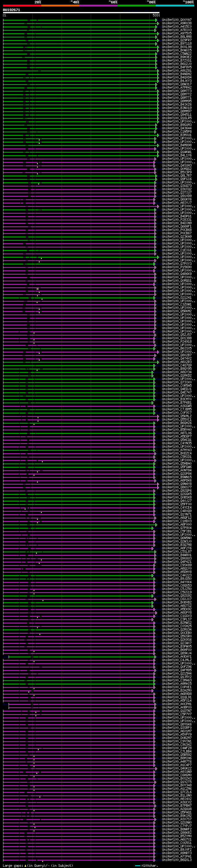The width and height of the screenshot is (197, 868).
Task: Select label UniRef100_C9SK89
Action: (x=177, y=565)
